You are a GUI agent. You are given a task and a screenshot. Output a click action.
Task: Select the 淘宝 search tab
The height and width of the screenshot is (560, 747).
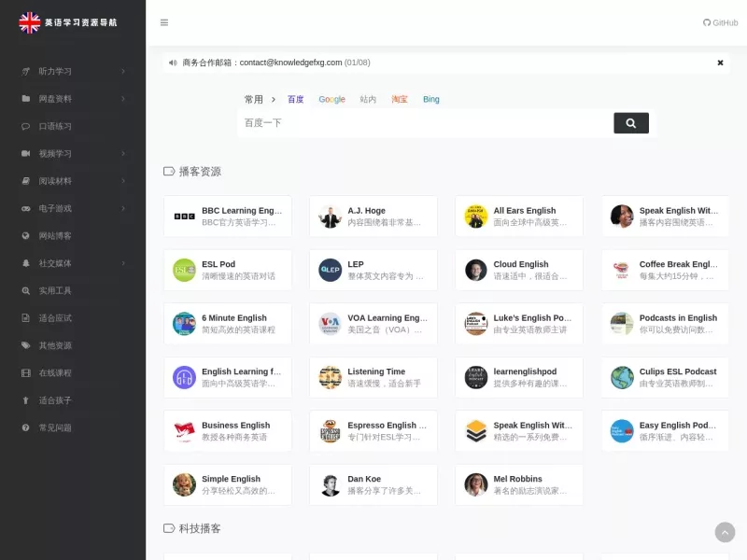click(x=400, y=99)
